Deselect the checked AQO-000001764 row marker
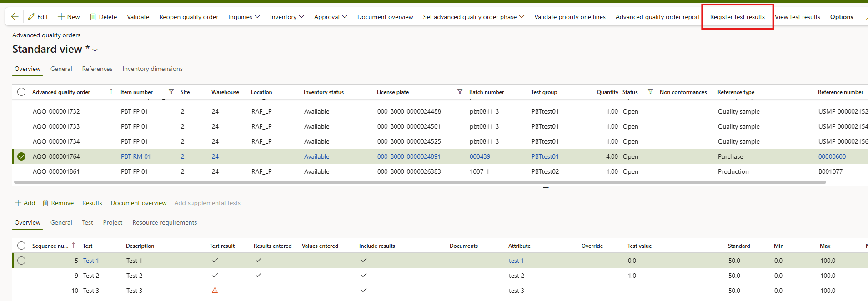The height and width of the screenshot is (301, 868). [21, 156]
